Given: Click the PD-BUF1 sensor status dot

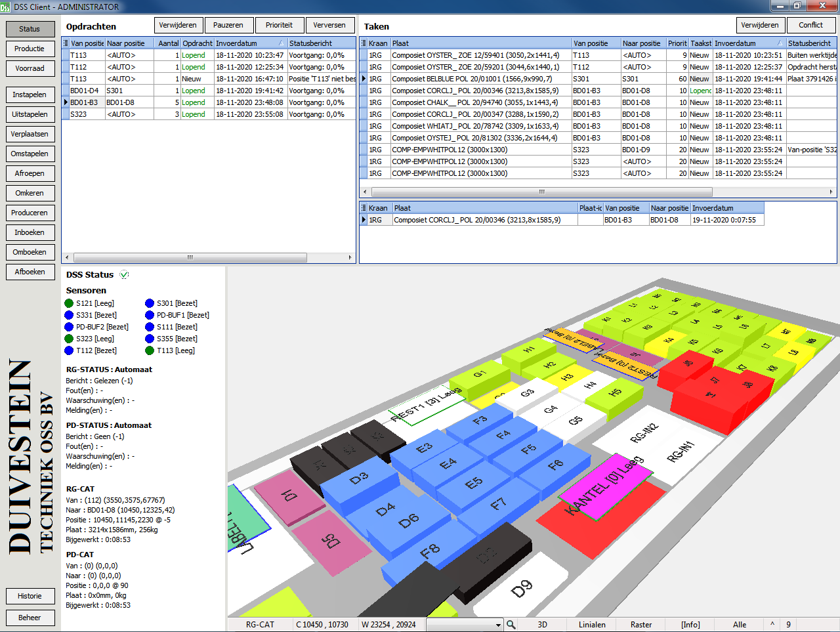Looking at the screenshot, I should 148,315.
